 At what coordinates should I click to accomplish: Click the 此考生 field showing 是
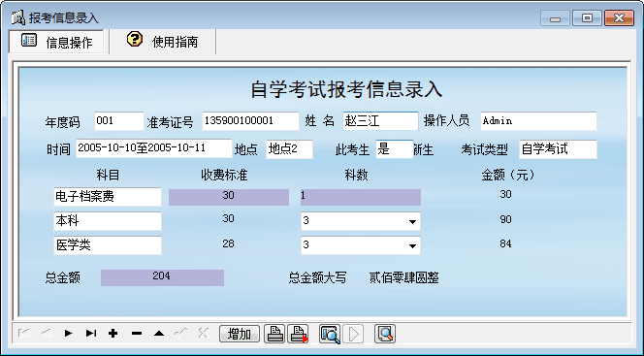(x=395, y=149)
